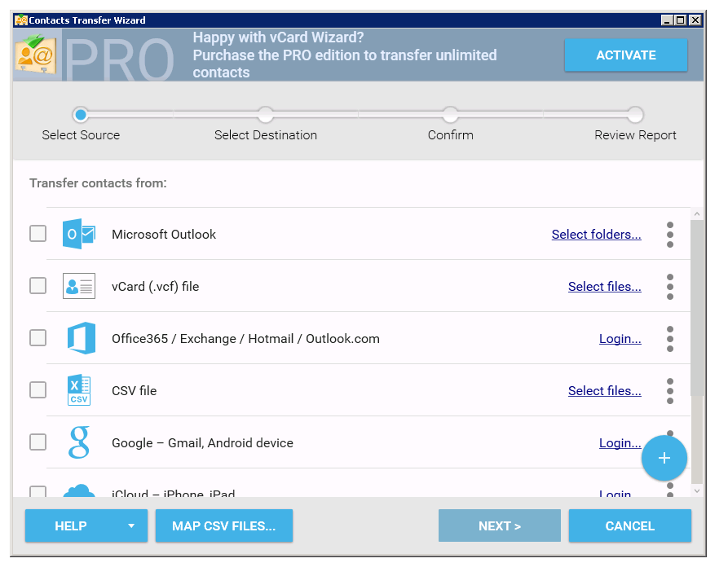Close the Contacts Transfer Wizard window
728x576 pixels.
tap(695, 20)
